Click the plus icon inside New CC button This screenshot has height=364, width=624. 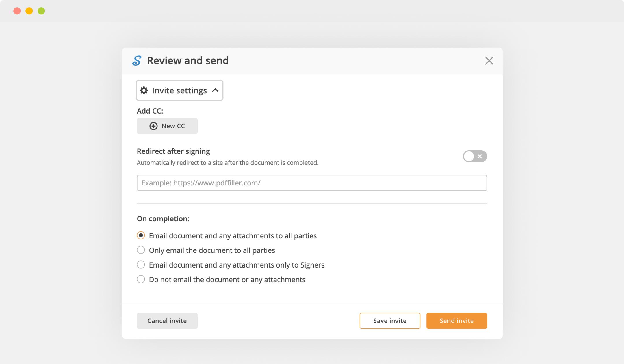pyautogui.click(x=153, y=126)
